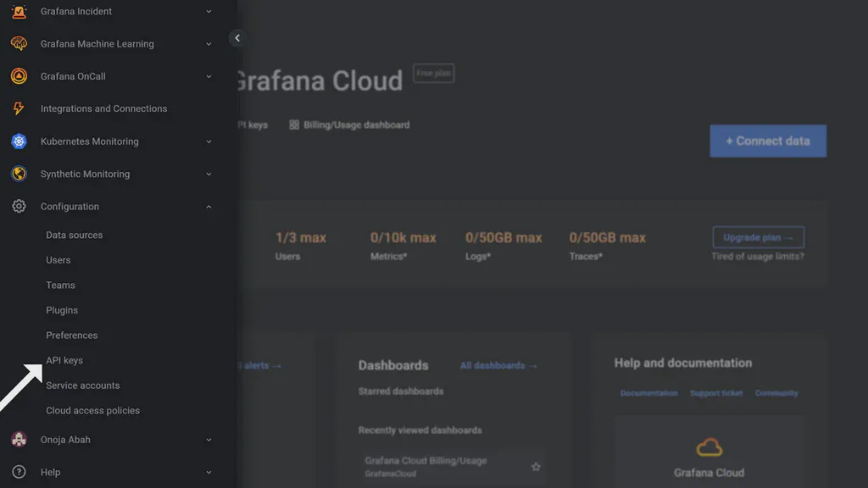Expand the Grafana OnCall section
The image size is (868, 488).
tap(209, 76)
